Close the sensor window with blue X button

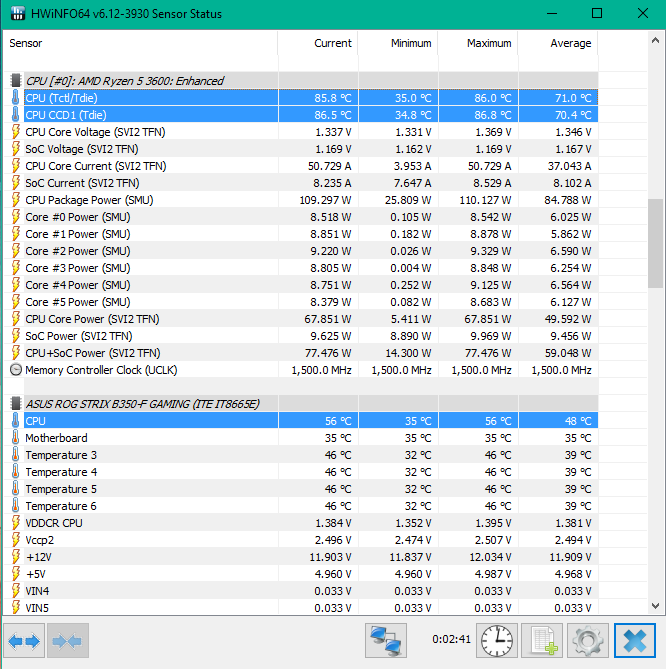(635, 640)
